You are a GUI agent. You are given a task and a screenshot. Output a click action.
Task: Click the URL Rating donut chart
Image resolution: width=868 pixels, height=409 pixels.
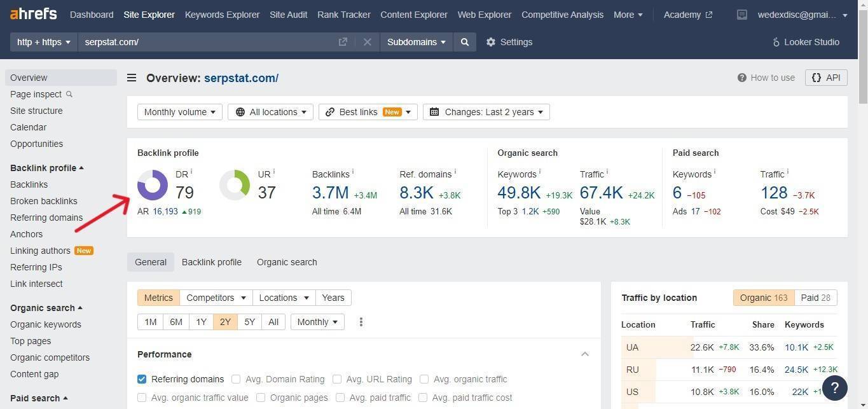click(x=235, y=185)
